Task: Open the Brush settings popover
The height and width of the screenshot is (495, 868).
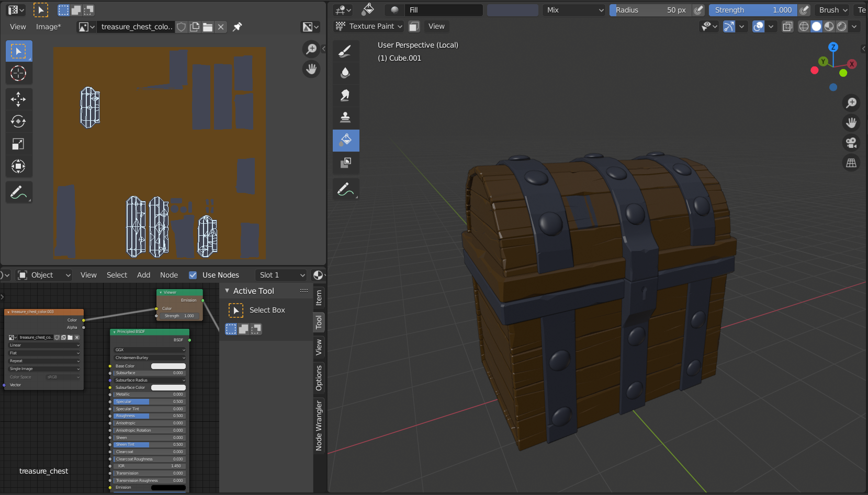Action: (833, 10)
